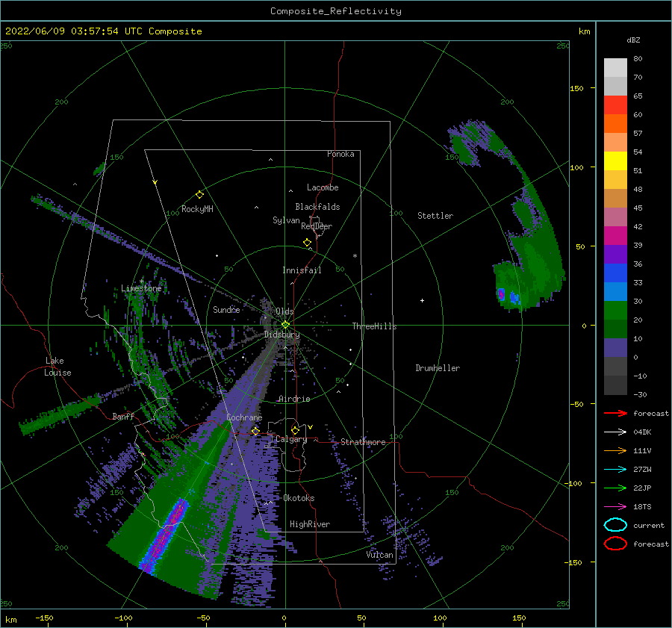
Task: Click the Sylvan label
Action: 286,220
